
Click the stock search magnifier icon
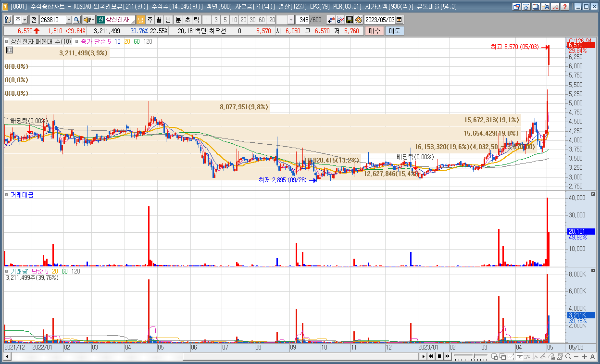tap(76, 20)
